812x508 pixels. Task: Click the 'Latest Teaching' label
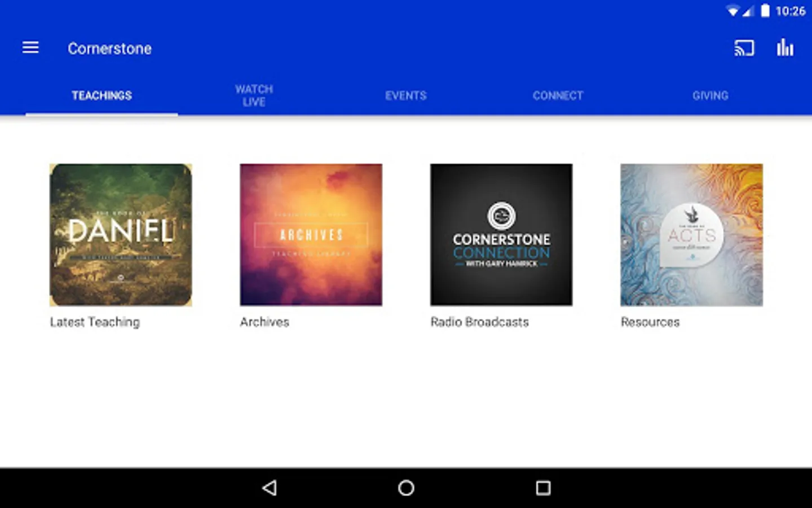[x=95, y=322]
